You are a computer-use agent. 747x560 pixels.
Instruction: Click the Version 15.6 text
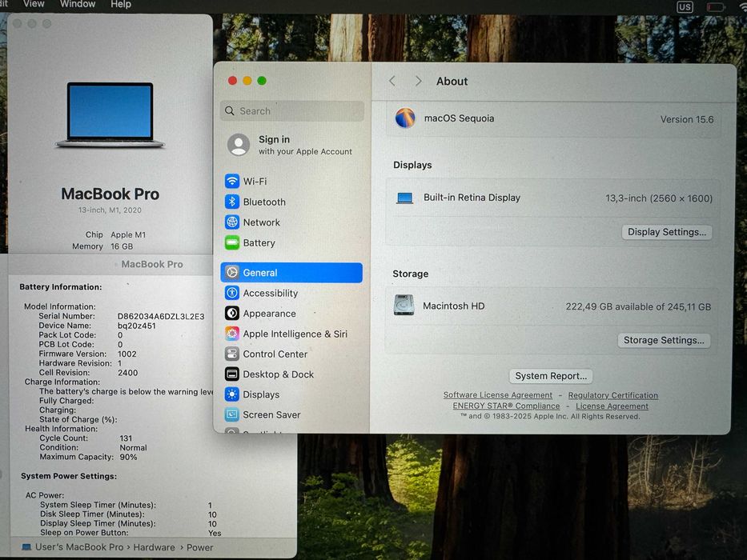[686, 119]
